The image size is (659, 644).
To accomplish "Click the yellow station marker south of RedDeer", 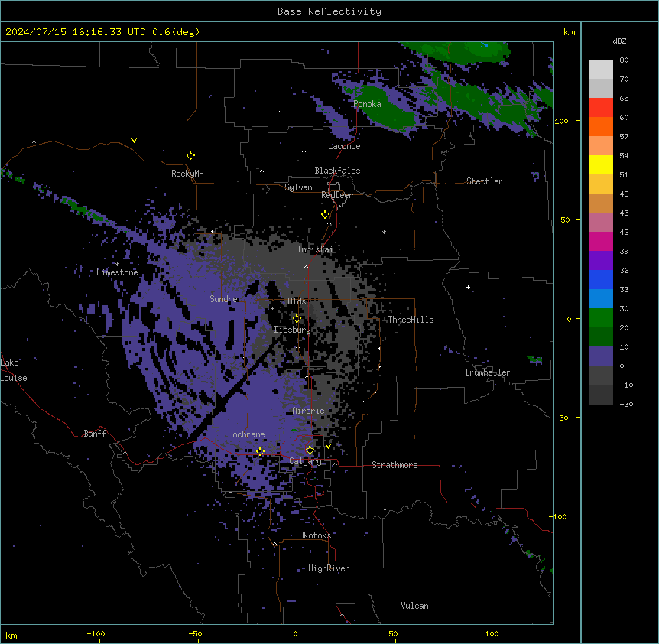I will coord(326,215).
